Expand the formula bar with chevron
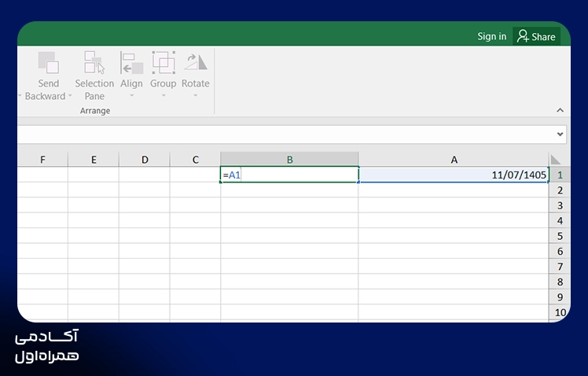This screenshot has width=588, height=376. click(560, 134)
